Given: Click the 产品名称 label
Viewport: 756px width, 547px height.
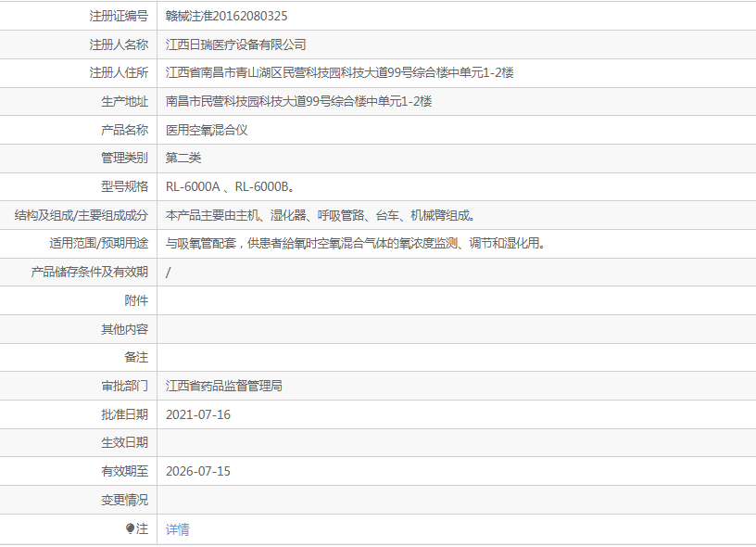Looking at the screenshot, I should pyautogui.click(x=124, y=130).
